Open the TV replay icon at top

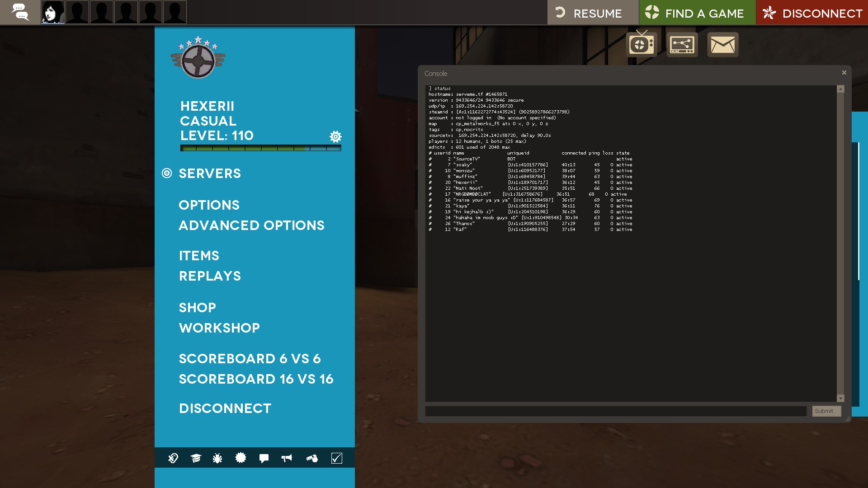641,44
